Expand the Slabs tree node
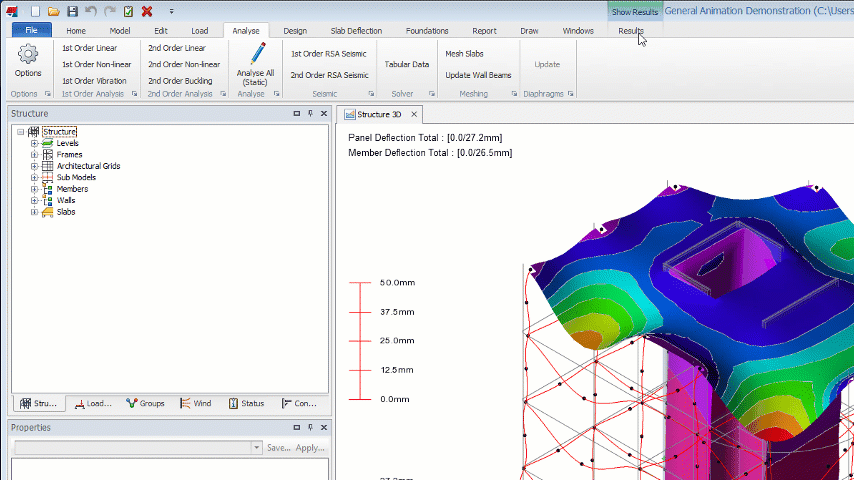Viewport: 854px width, 480px height. [34, 212]
